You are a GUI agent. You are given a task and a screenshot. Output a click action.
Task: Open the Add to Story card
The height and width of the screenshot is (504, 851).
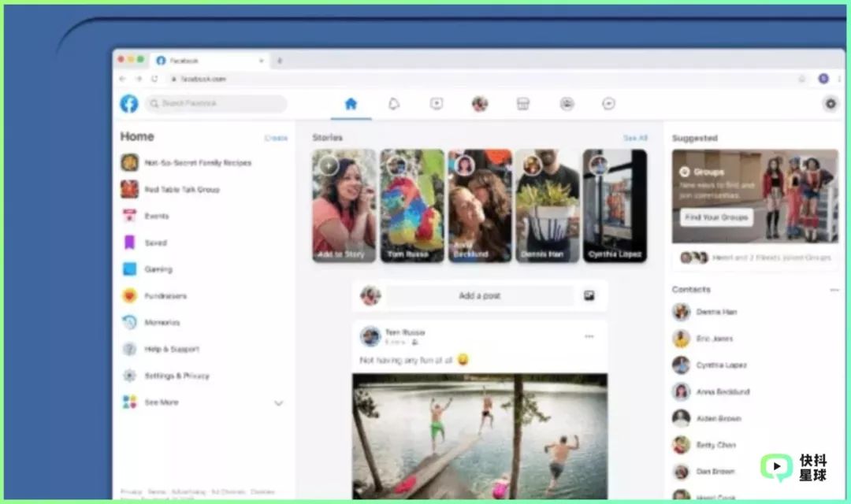tap(344, 206)
